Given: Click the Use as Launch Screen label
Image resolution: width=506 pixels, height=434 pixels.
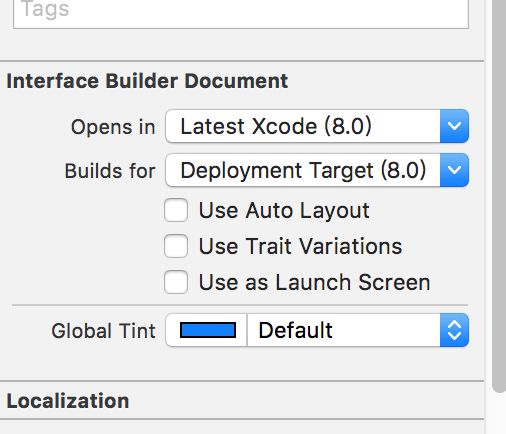Looking at the screenshot, I should (314, 282).
